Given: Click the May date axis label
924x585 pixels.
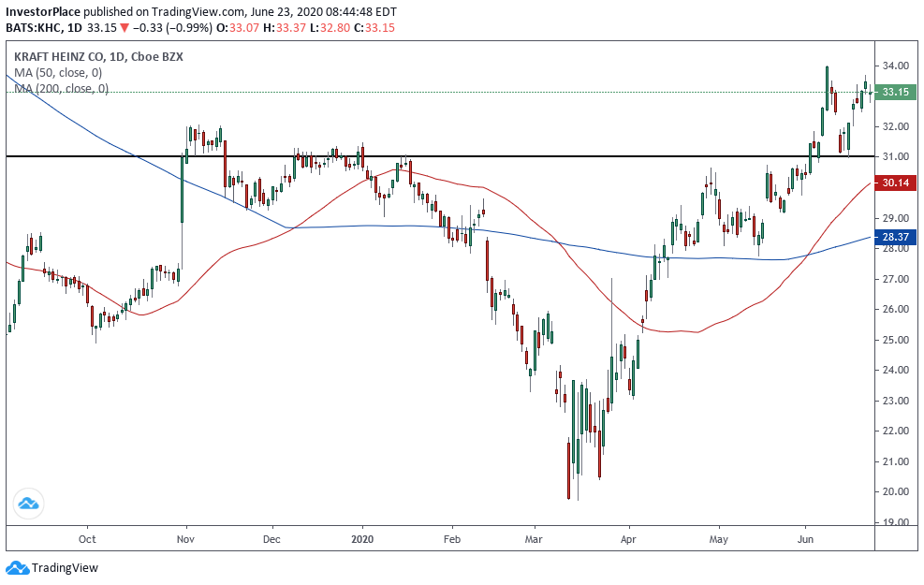Looking at the screenshot, I should point(719,539).
